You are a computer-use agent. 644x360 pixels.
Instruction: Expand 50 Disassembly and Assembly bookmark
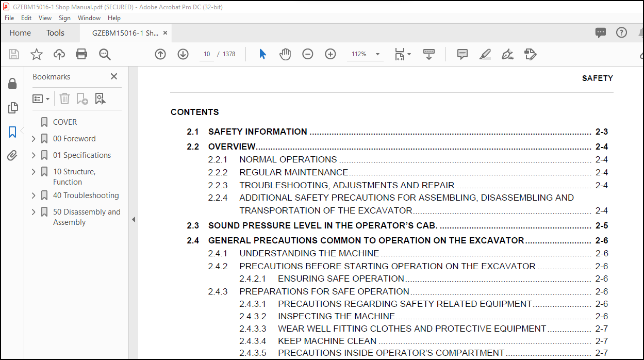coord(34,212)
